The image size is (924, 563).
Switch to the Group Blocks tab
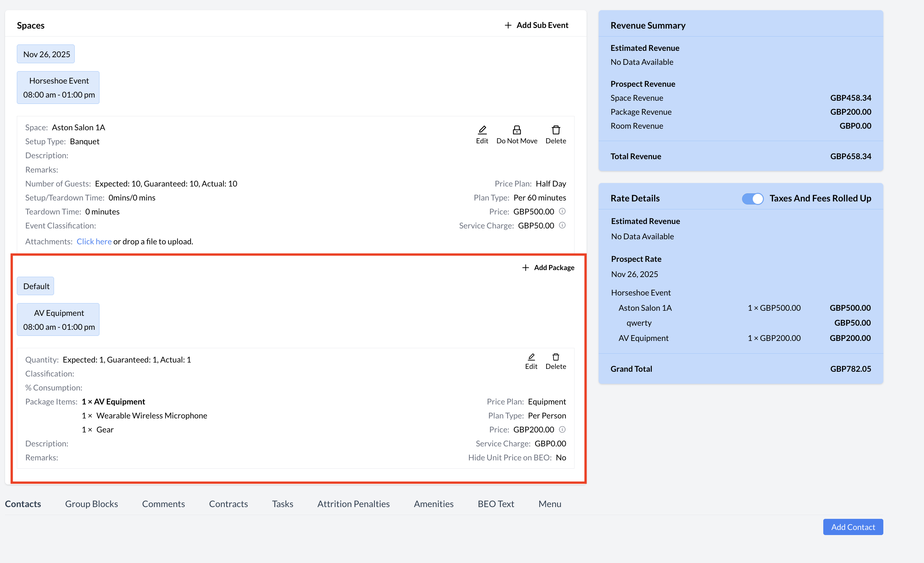[x=92, y=504]
